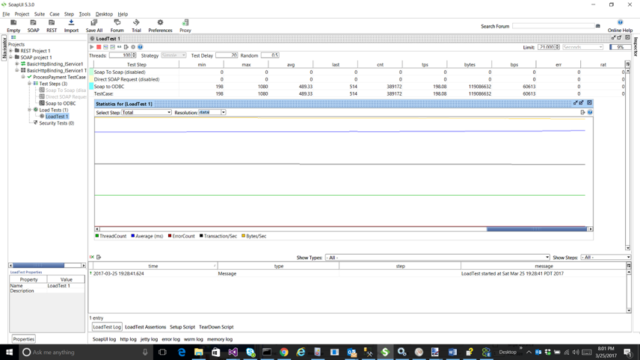Open Online Help icon
The width and height of the screenshot is (640, 360).
pos(620,22)
